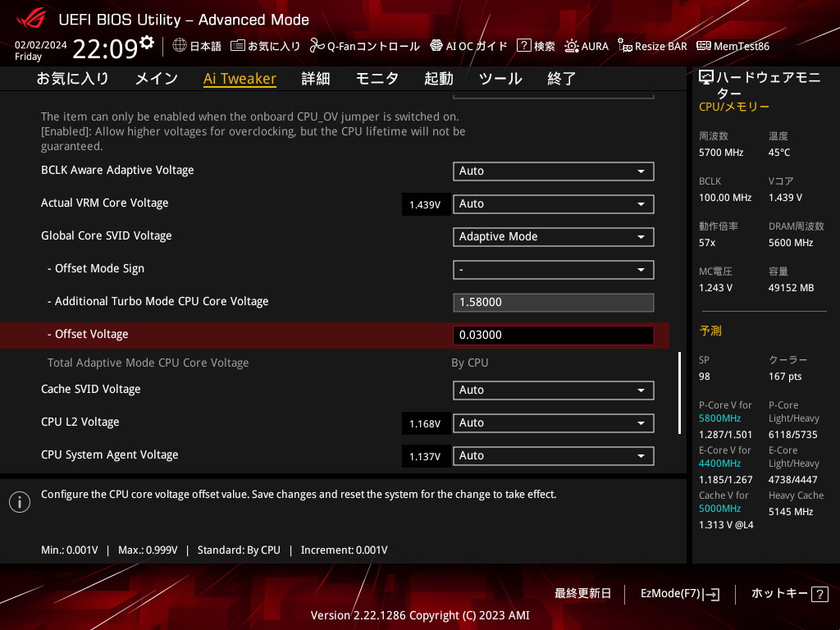Click the 予測 section heading
Screen dimensions: 840x630
coord(710,331)
